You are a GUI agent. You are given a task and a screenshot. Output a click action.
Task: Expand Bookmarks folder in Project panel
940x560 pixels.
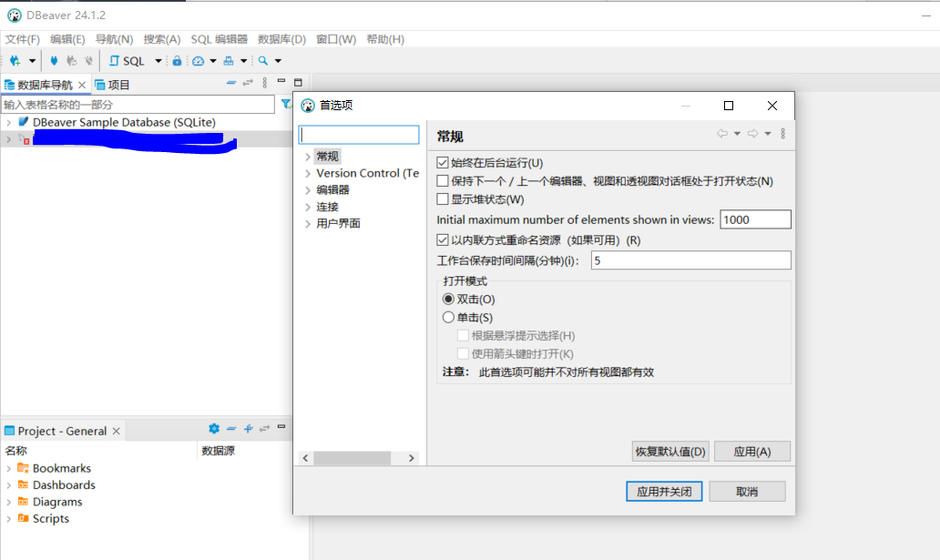8,468
